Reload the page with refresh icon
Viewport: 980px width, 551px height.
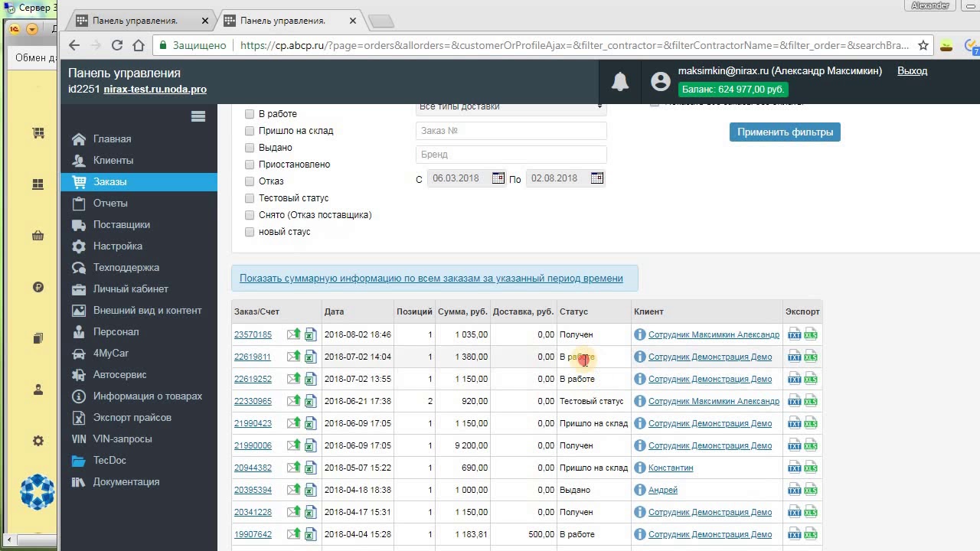(117, 45)
